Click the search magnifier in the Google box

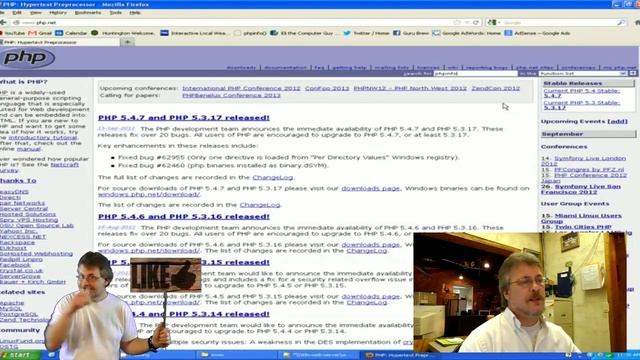pyautogui.click(x=621, y=22)
